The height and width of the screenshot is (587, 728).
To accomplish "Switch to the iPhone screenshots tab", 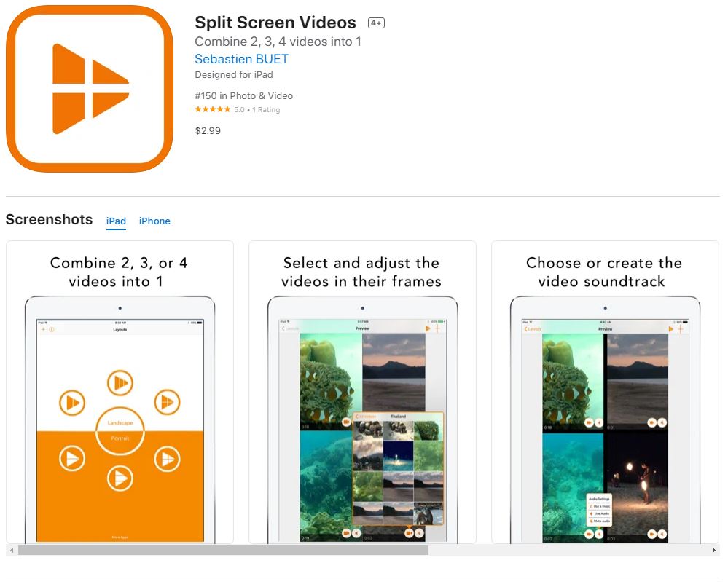I will coord(154,221).
